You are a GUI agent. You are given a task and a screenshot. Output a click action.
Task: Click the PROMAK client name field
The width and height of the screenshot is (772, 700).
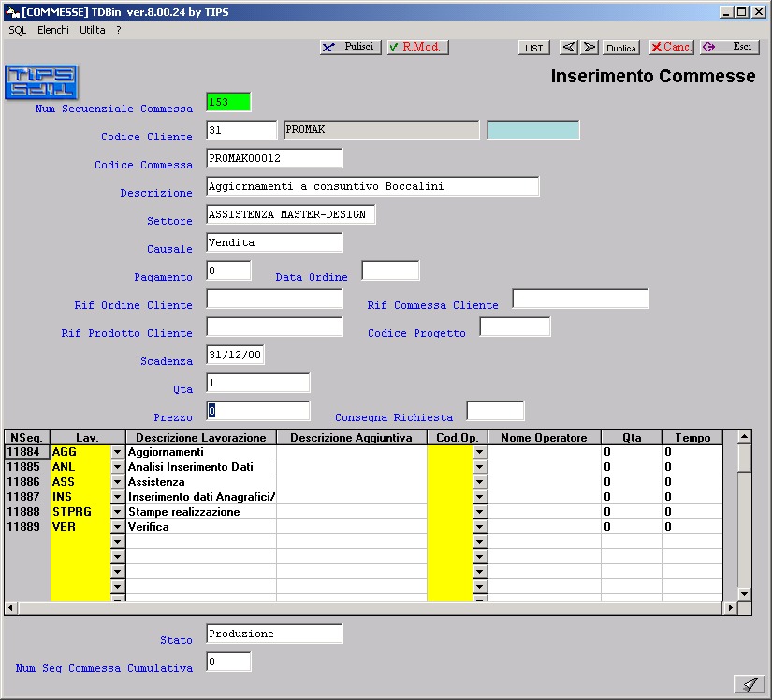382,130
